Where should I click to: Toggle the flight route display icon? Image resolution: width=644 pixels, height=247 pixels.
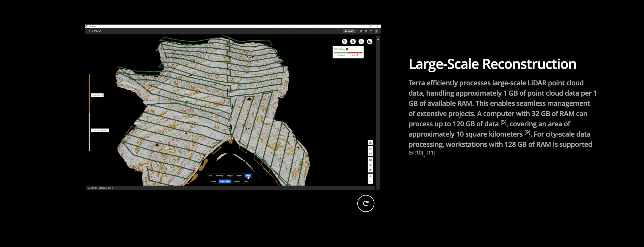(x=361, y=42)
